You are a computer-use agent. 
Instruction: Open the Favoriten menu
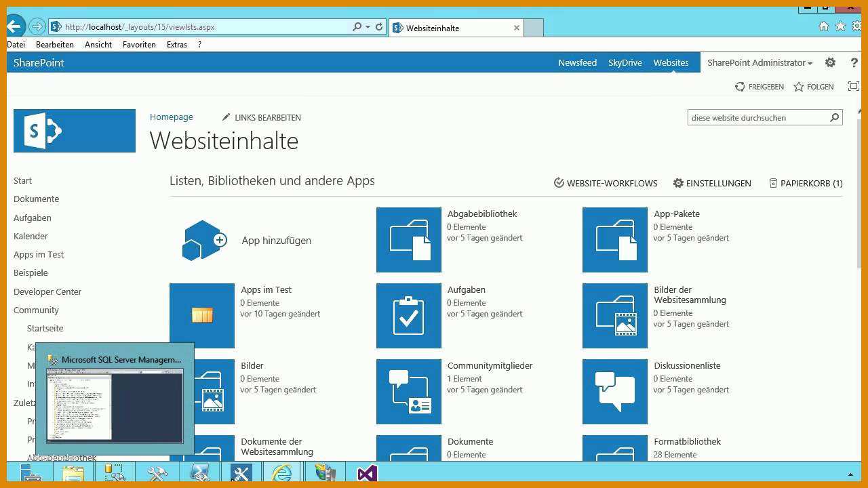[x=139, y=44]
